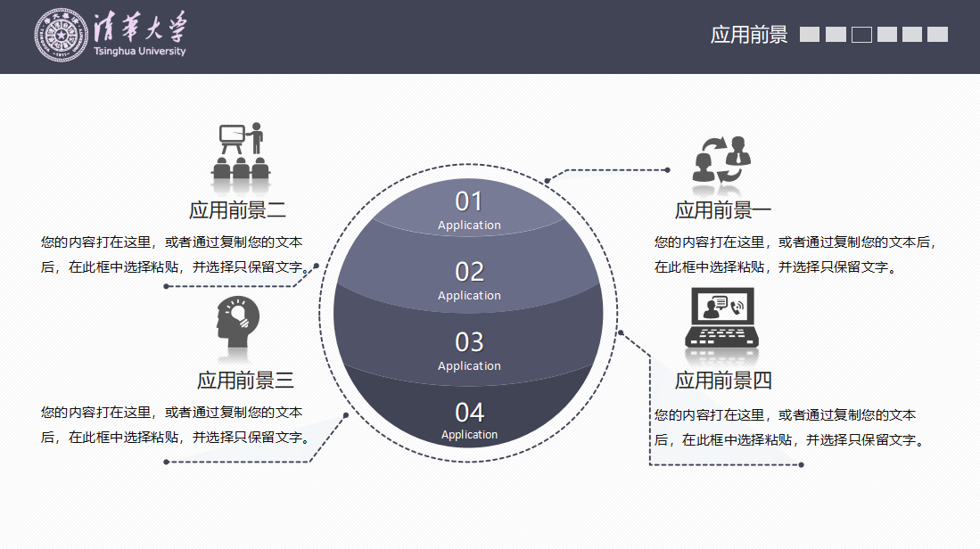Select the outlined third progress square
Image resolution: width=980 pixels, height=549 pixels.
pyautogui.click(x=861, y=35)
